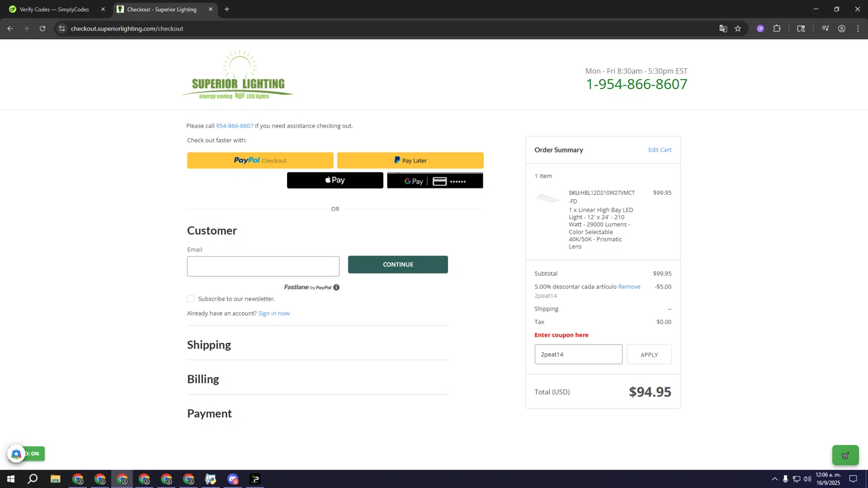Show hidden system tray icons
The image size is (868, 488).
click(775, 479)
